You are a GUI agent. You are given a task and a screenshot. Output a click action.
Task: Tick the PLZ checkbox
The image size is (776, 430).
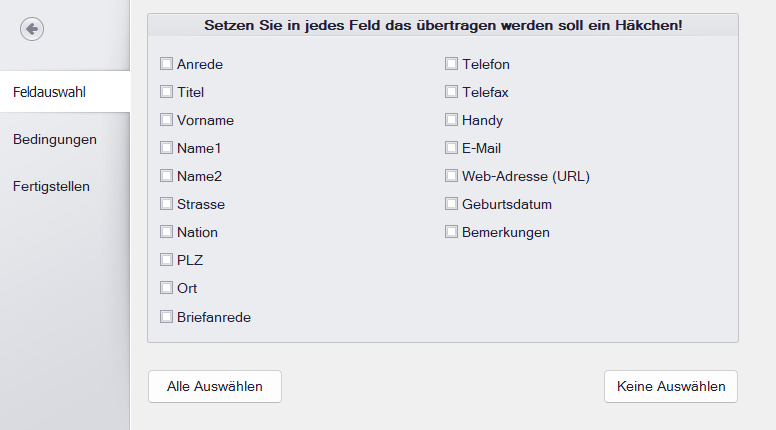(x=167, y=260)
